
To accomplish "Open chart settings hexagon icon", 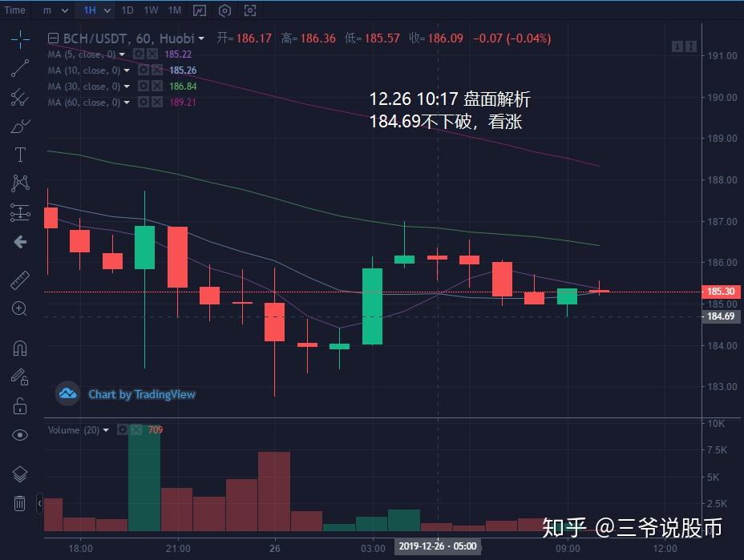I will 225,10.
